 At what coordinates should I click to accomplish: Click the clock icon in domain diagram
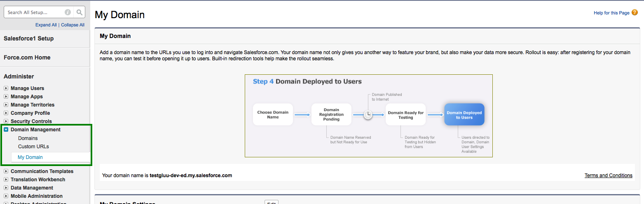click(368, 115)
